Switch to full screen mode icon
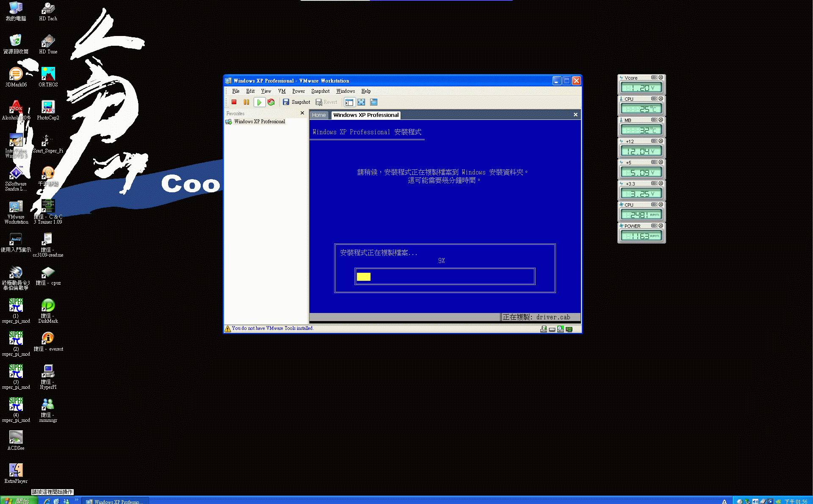 pyautogui.click(x=361, y=102)
